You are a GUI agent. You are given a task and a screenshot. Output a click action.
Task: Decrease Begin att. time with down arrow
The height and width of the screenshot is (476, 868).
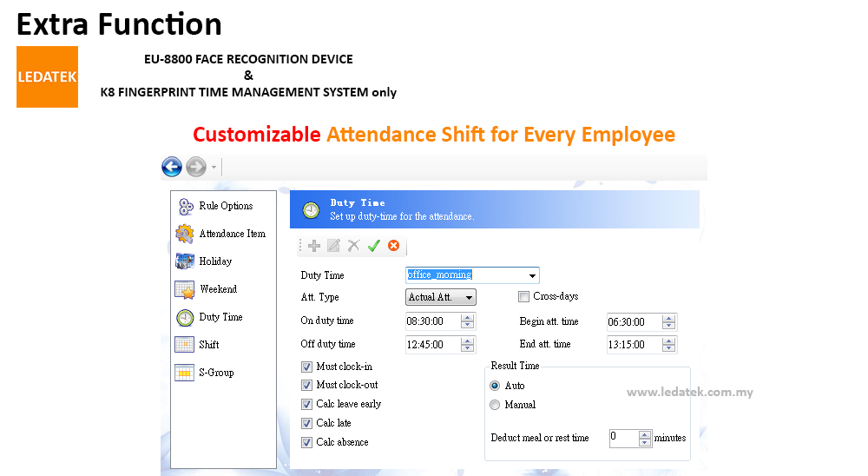click(669, 326)
